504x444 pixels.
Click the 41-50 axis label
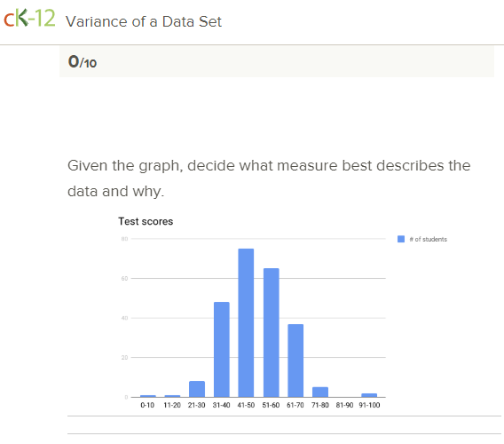pos(246,405)
